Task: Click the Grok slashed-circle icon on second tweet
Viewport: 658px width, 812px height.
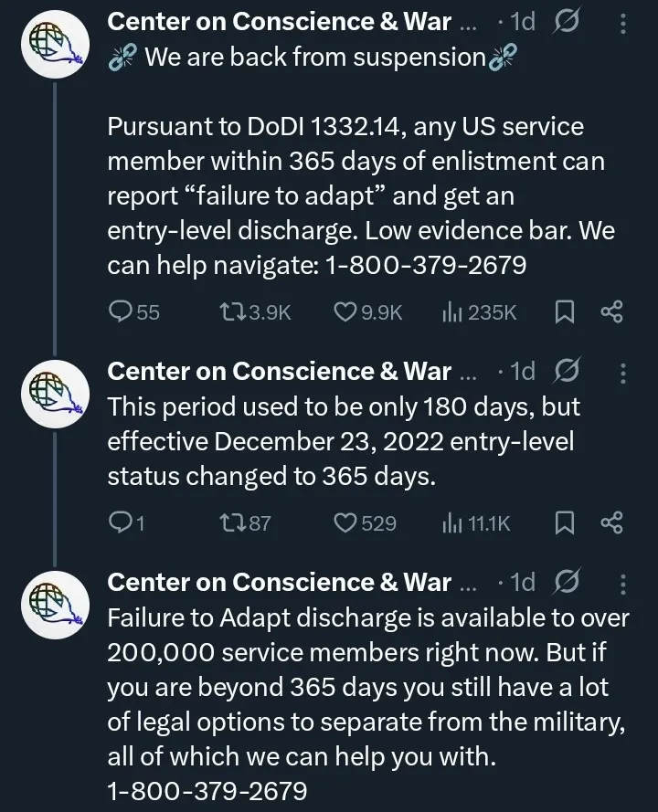Action: point(567,372)
